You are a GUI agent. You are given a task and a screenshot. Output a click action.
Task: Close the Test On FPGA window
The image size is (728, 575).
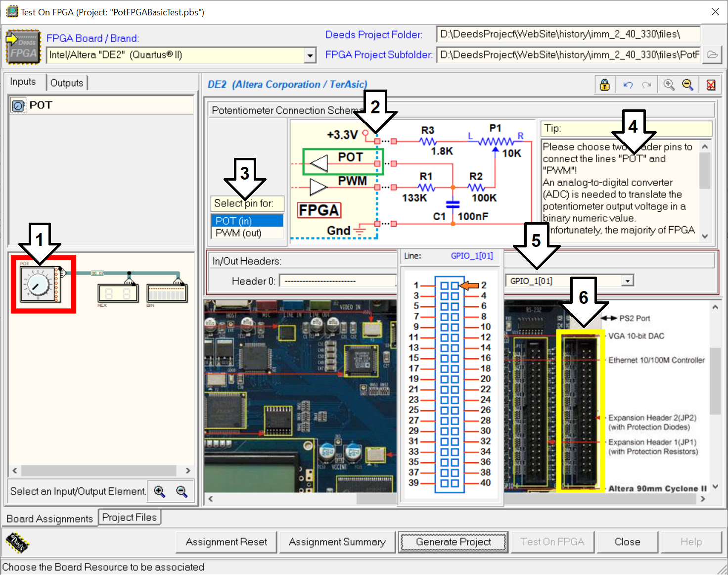point(715,12)
